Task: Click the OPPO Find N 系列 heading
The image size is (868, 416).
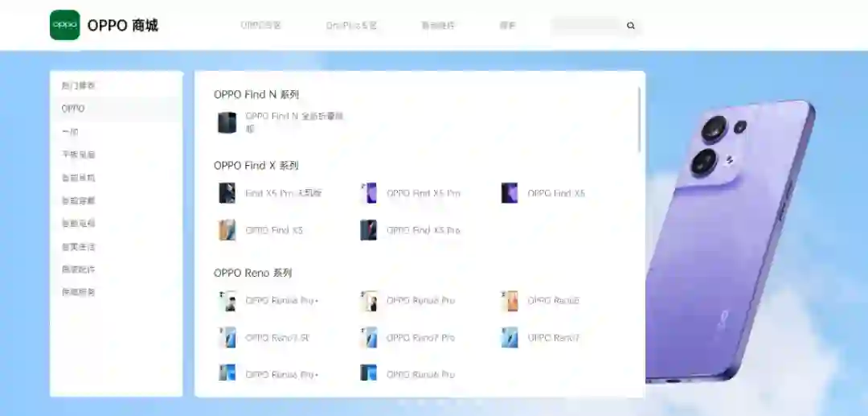Action: 256,95
